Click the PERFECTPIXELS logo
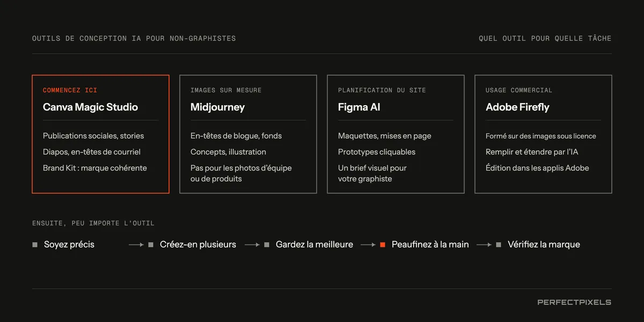The height and width of the screenshot is (322, 644). pos(574,302)
